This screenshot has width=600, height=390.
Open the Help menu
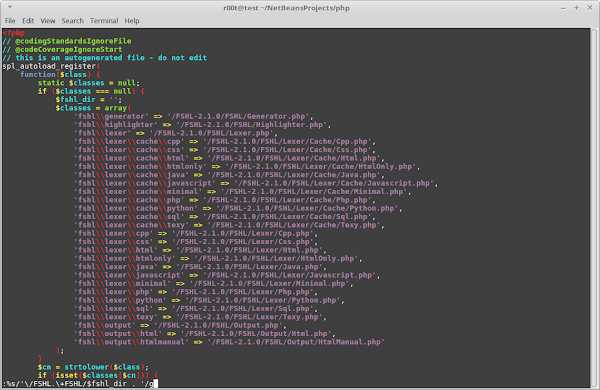coord(132,21)
